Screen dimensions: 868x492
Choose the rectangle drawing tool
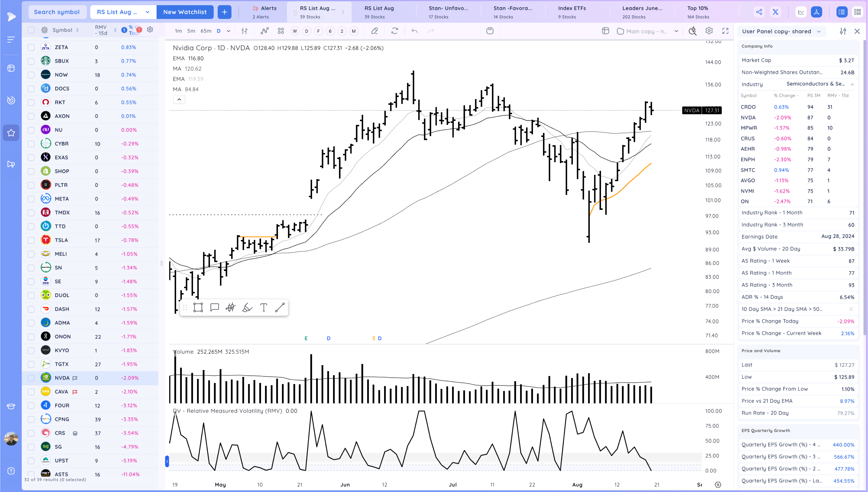tap(198, 307)
